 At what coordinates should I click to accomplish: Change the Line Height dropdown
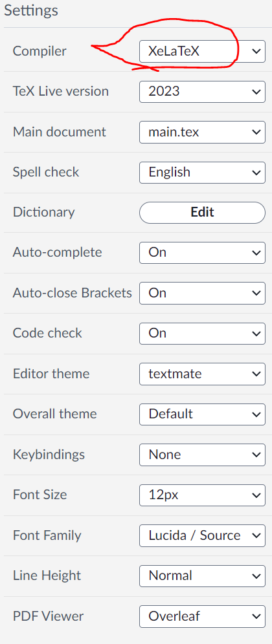point(202,576)
